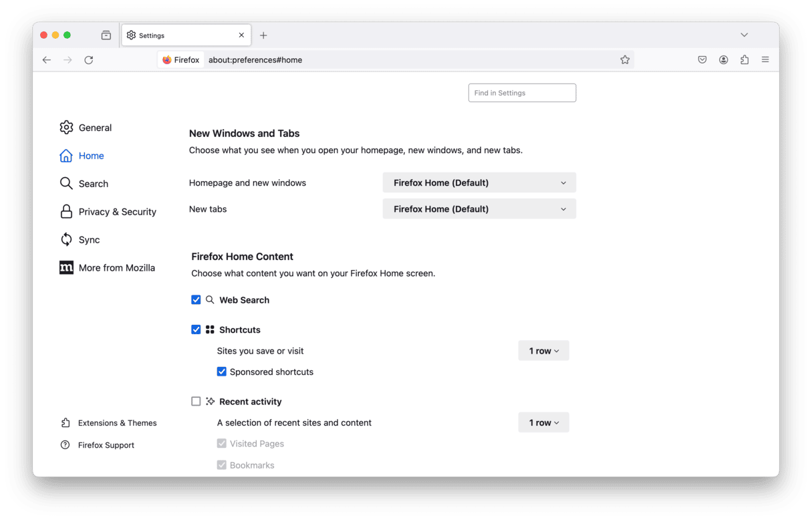The width and height of the screenshot is (812, 520).
Task: Uncheck the Sponsored shortcuts option
Action: [222, 372]
